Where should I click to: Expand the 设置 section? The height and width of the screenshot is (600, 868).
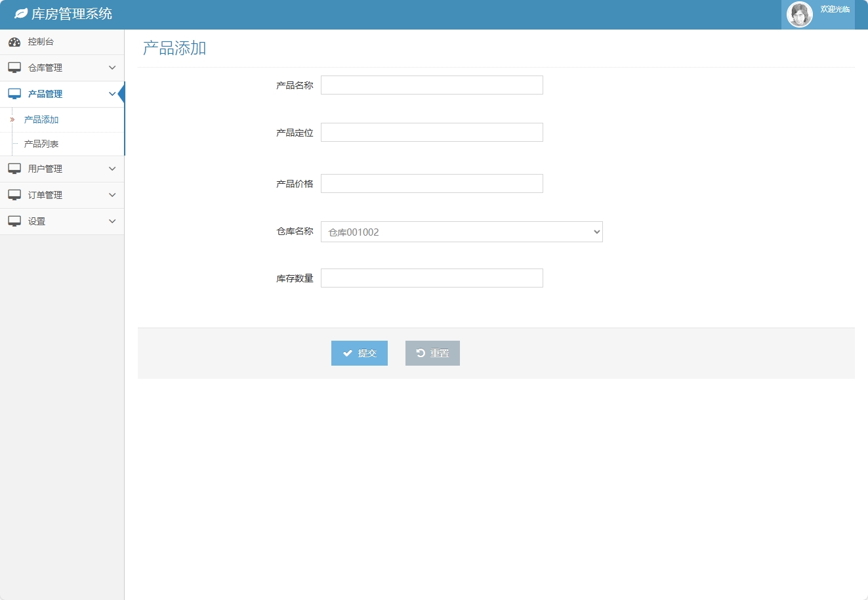(62, 221)
